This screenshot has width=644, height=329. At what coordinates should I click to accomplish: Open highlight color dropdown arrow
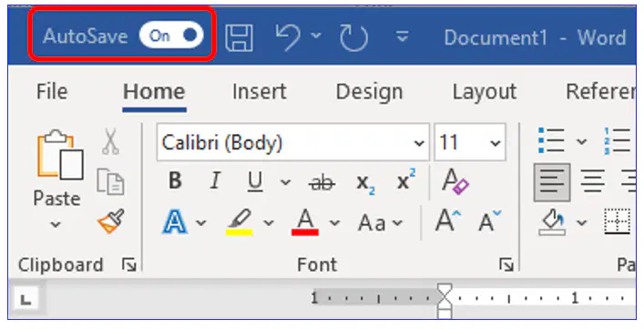(x=268, y=222)
